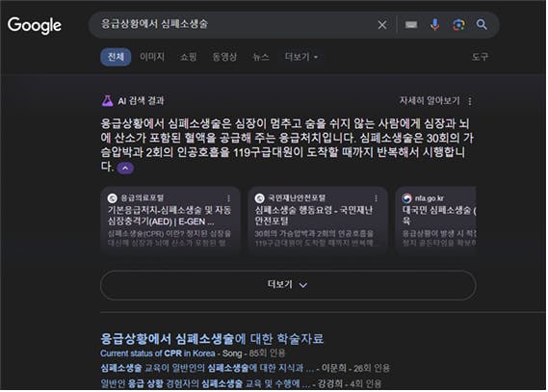The height and width of the screenshot is (392, 548).
Task: Click the AI flask icon
Action: point(107,100)
